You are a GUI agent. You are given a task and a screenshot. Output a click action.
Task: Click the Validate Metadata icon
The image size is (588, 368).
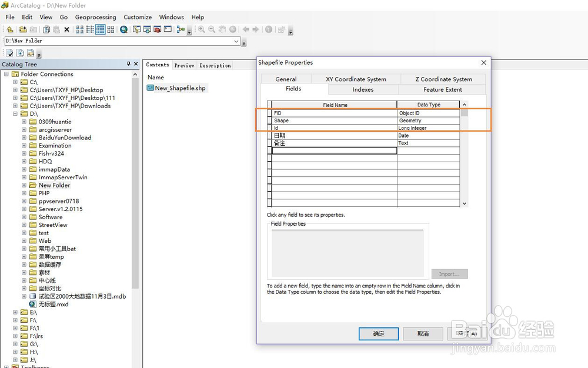10,53
